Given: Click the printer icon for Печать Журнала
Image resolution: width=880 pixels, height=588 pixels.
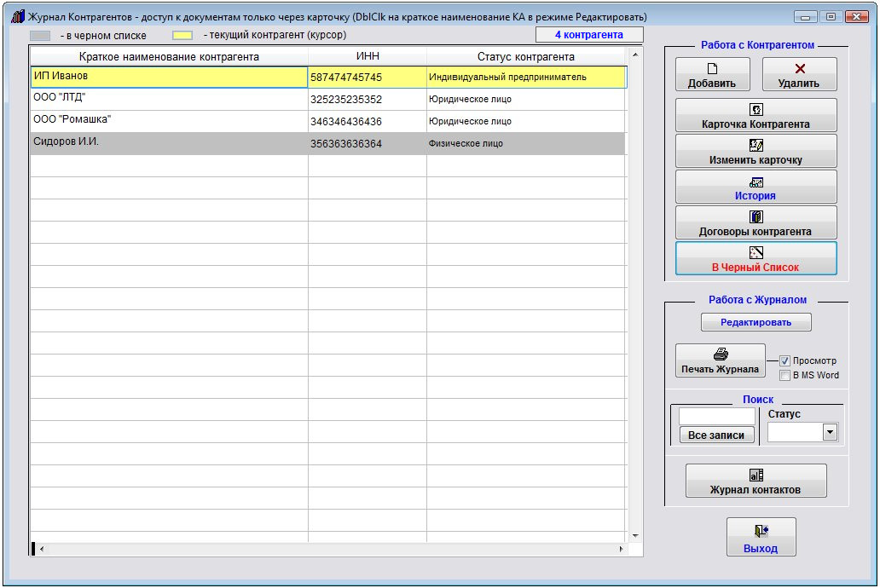Looking at the screenshot, I should click(x=720, y=355).
